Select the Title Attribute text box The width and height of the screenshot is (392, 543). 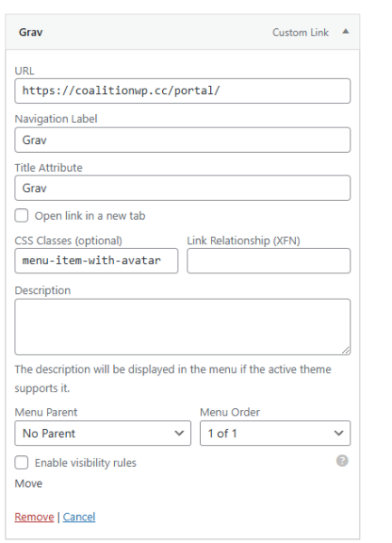click(183, 188)
